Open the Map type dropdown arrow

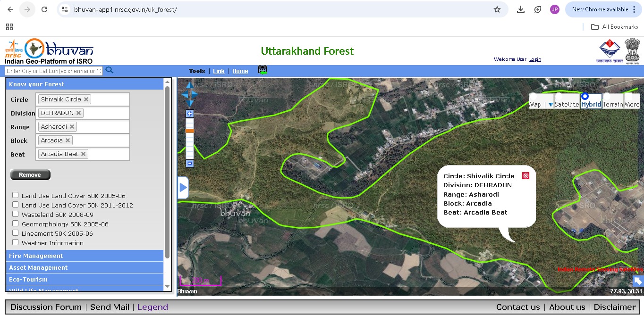[x=551, y=105]
